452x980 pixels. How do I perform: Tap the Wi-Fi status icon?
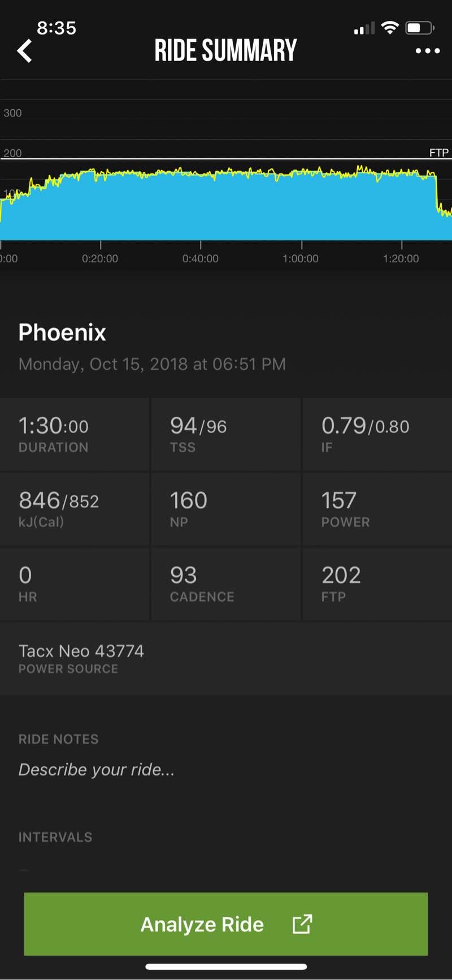point(390,28)
